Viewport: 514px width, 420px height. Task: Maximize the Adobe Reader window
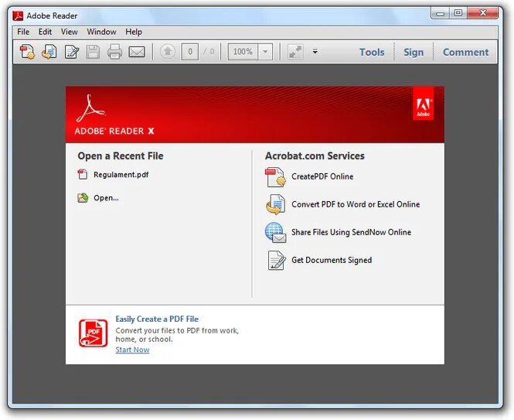458,13
